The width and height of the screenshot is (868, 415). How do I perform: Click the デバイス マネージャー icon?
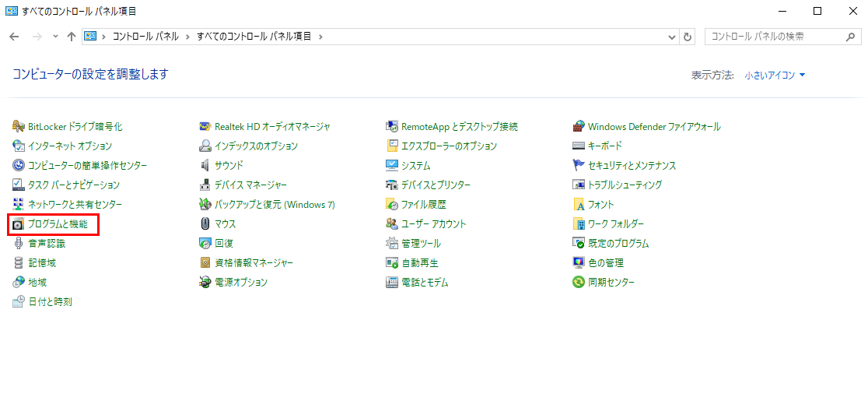click(x=205, y=185)
